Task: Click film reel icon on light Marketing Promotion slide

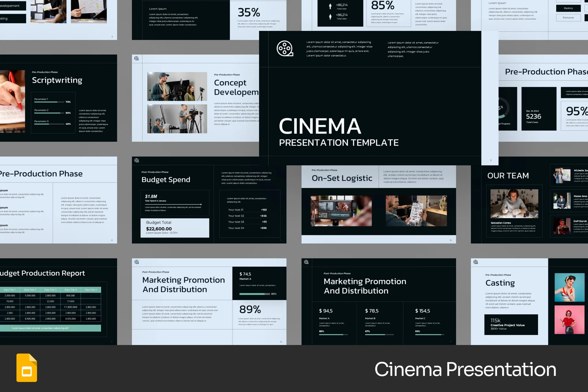Action: click(137, 262)
